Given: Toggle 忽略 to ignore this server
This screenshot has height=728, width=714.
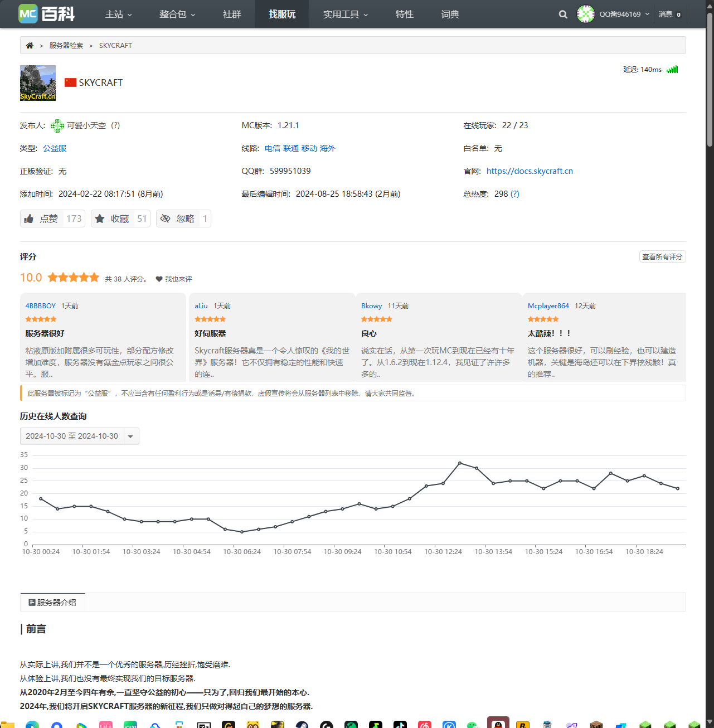Looking at the screenshot, I should [x=183, y=219].
